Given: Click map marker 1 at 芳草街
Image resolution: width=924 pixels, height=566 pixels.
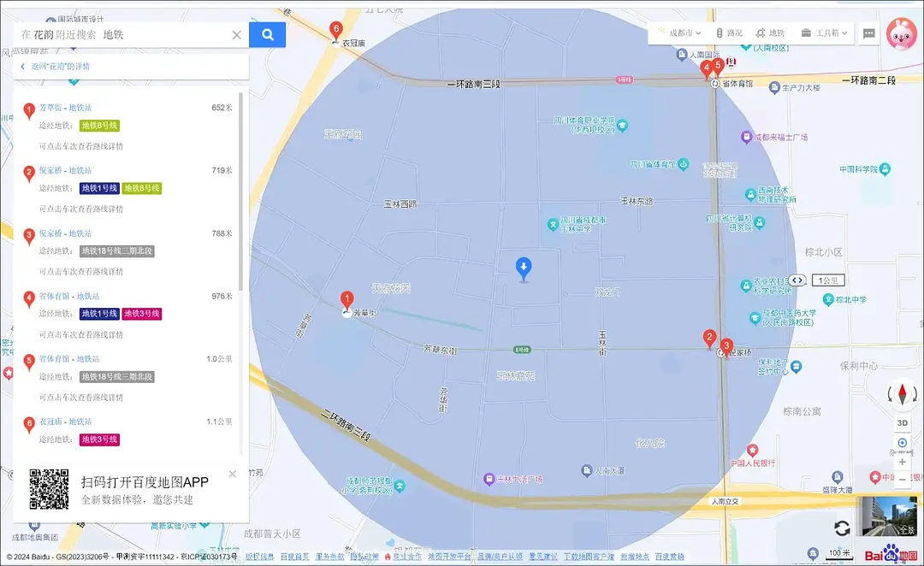Looking at the screenshot, I should point(347,301).
